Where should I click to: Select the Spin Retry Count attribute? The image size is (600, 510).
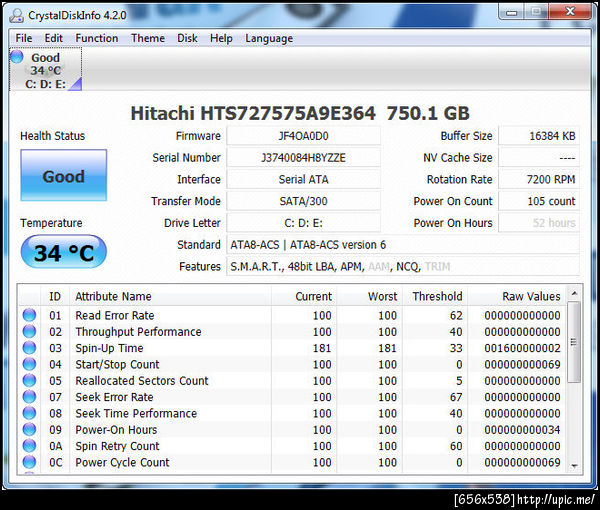(117, 446)
